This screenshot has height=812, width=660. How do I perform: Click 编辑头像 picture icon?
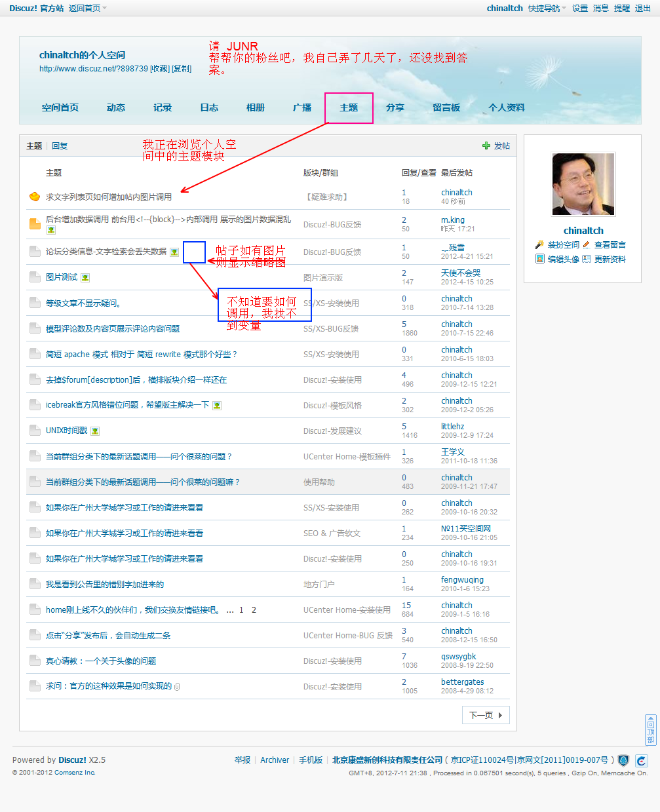coord(540,259)
